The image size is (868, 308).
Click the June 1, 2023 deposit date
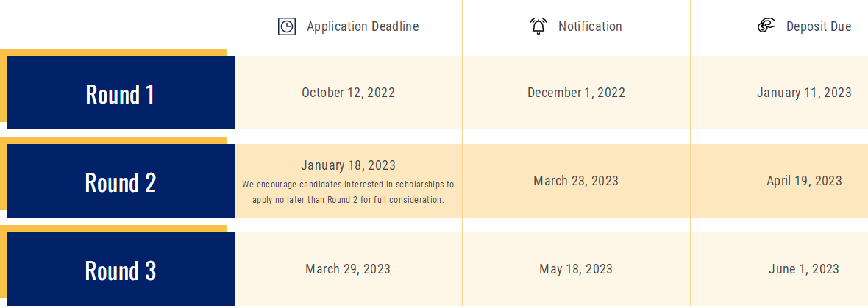(x=804, y=269)
